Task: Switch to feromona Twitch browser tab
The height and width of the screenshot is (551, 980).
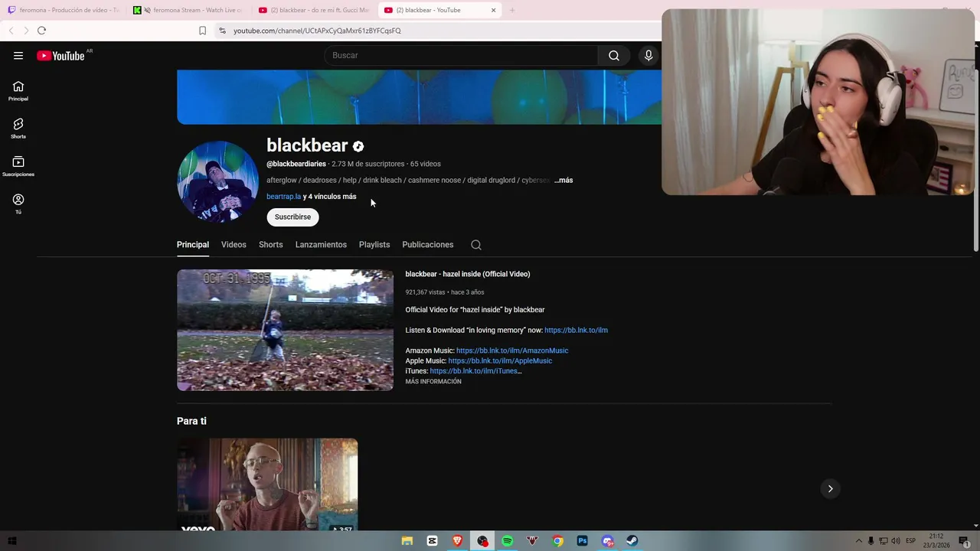Action: click(x=64, y=10)
